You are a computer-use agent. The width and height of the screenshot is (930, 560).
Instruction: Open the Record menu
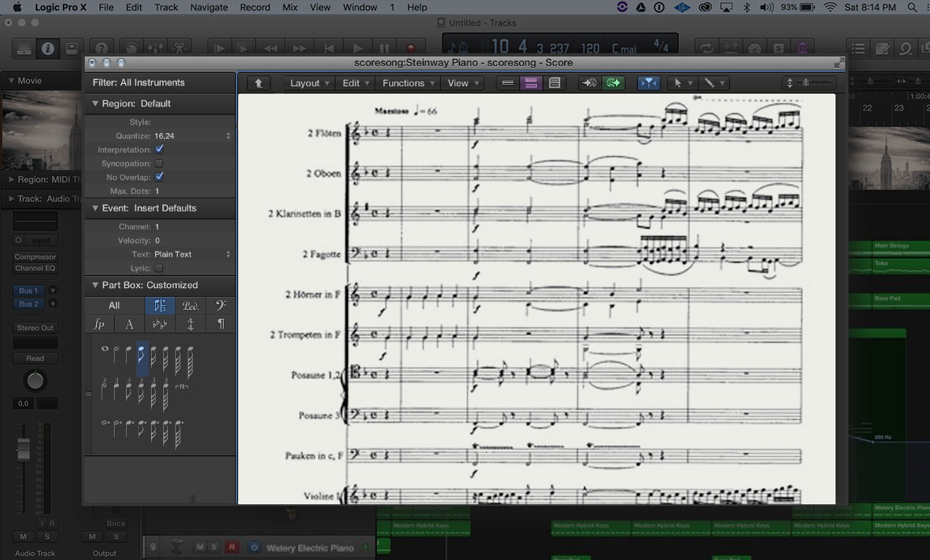[255, 7]
